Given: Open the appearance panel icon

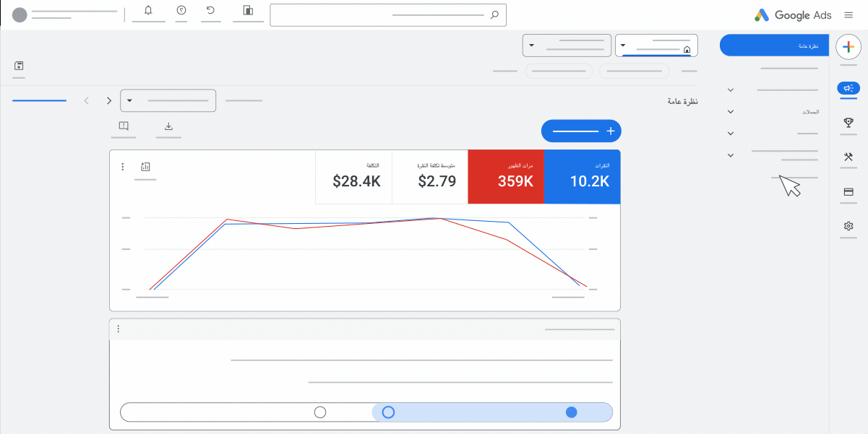Looking at the screenshot, I should [x=248, y=10].
